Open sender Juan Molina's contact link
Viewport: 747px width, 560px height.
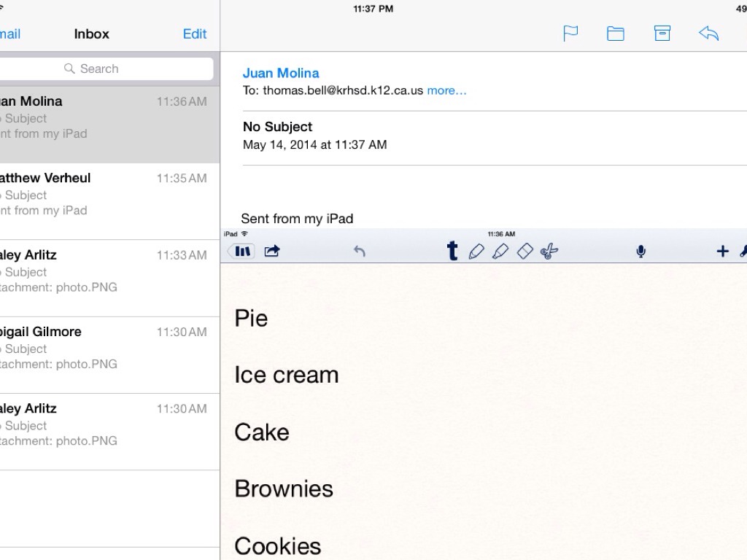[x=281, y=73]
